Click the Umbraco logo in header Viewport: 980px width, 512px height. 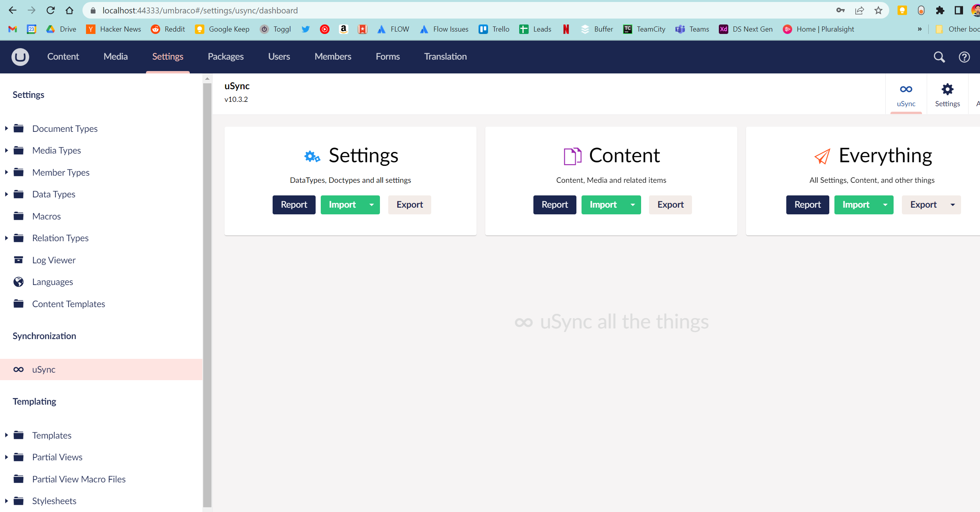click(20, 57)
